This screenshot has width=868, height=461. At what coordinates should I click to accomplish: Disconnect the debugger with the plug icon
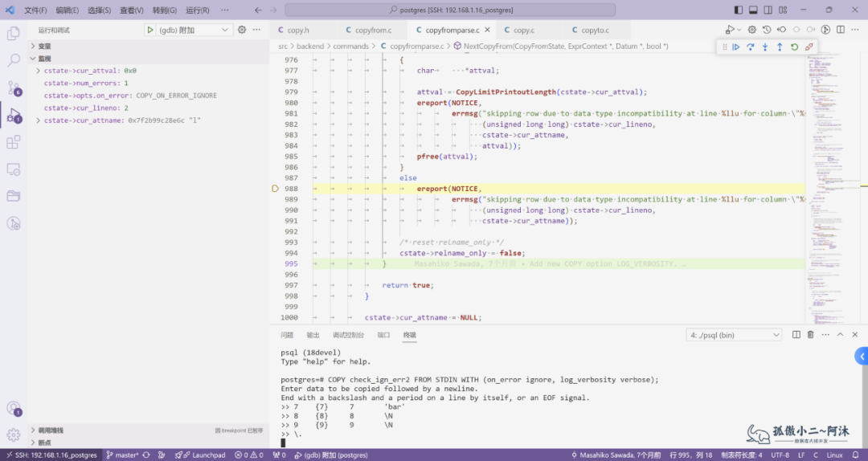coord(809,47)
